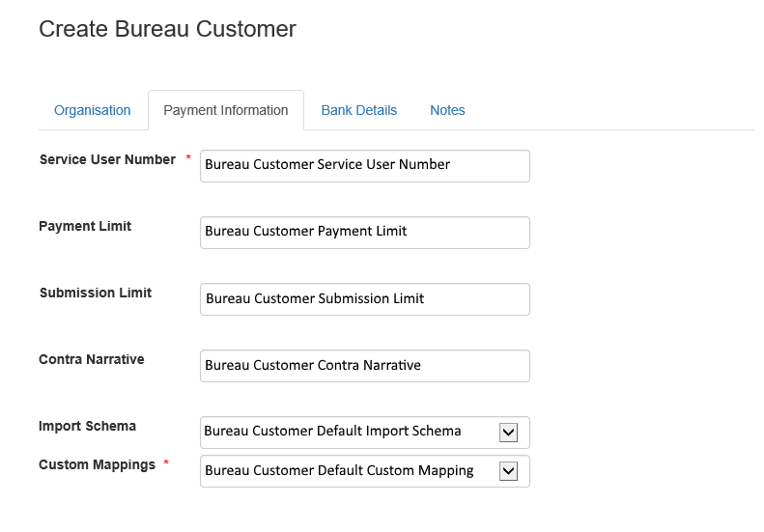Click the Bureau Customer Default Import Schema text
The width and height of the screenshot is (764, 532).
(x=332, y=431)
